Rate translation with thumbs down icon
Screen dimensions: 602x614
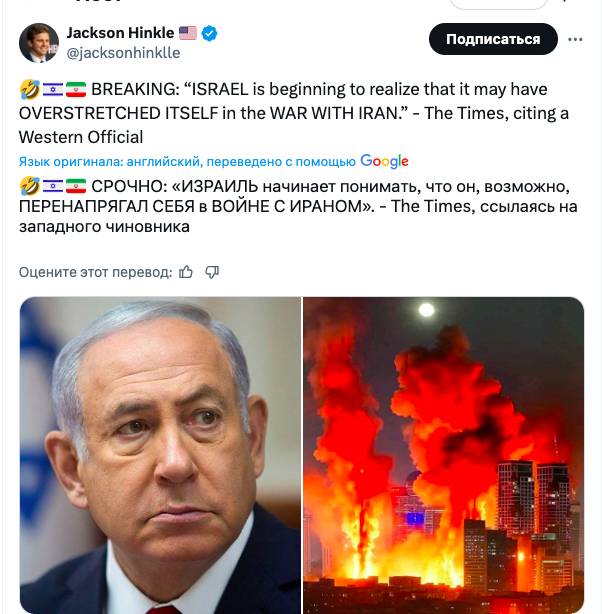coord(212,272)
